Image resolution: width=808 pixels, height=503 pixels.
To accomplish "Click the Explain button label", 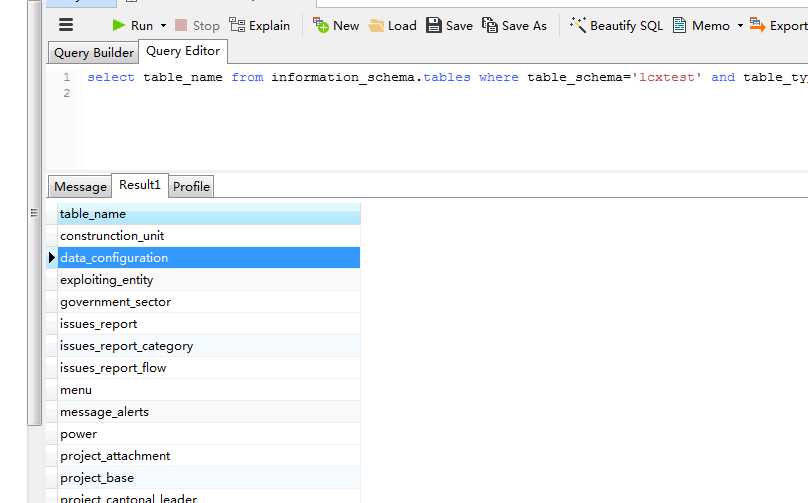I will click(269, 25).
